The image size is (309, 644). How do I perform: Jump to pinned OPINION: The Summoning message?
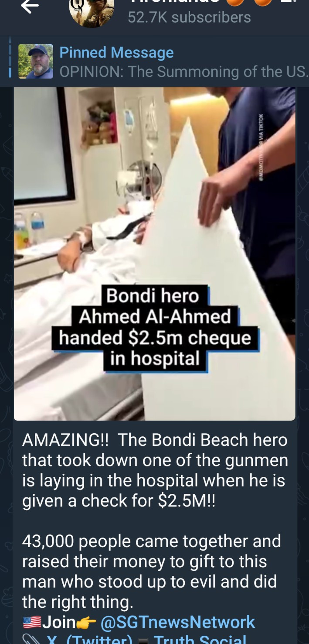(x=184, y=72)
